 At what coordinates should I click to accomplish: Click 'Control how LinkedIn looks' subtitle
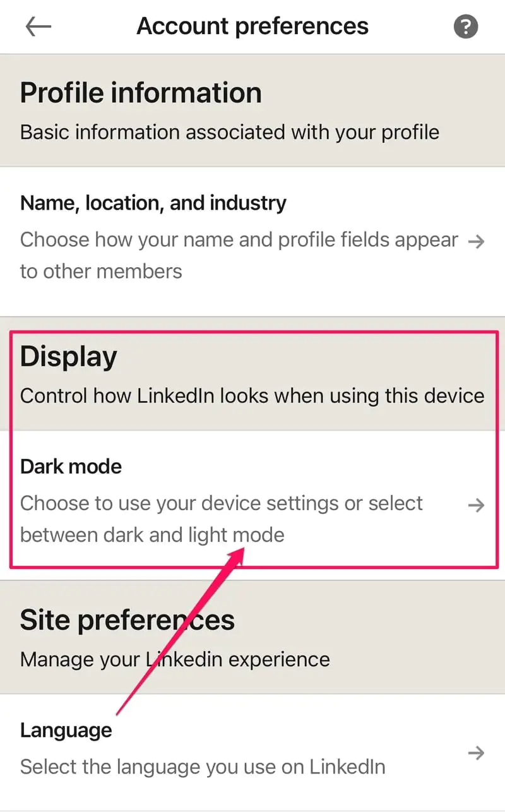pos(252,396)
